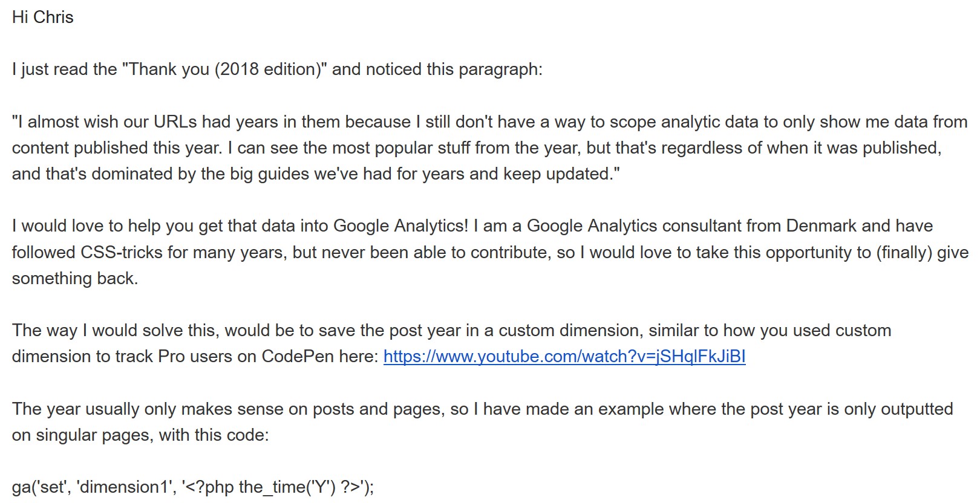Open the YouTube video link

pyautogui.click(x=564, y=357)
